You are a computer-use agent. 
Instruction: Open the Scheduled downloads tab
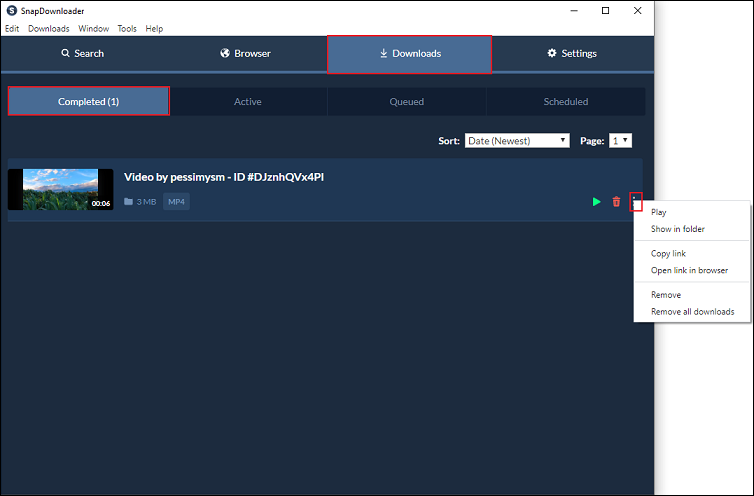566,102
